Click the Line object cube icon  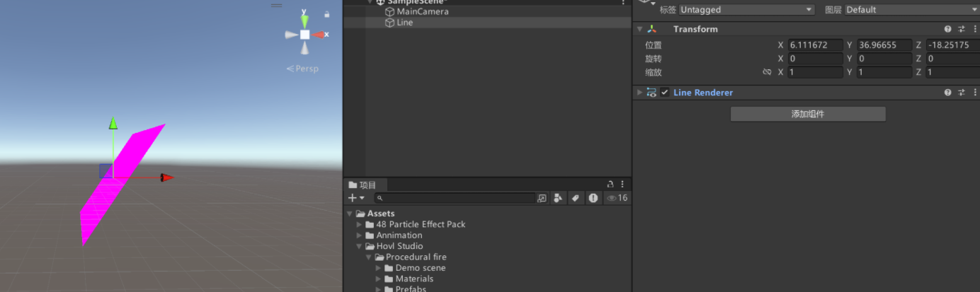point(389,23)
